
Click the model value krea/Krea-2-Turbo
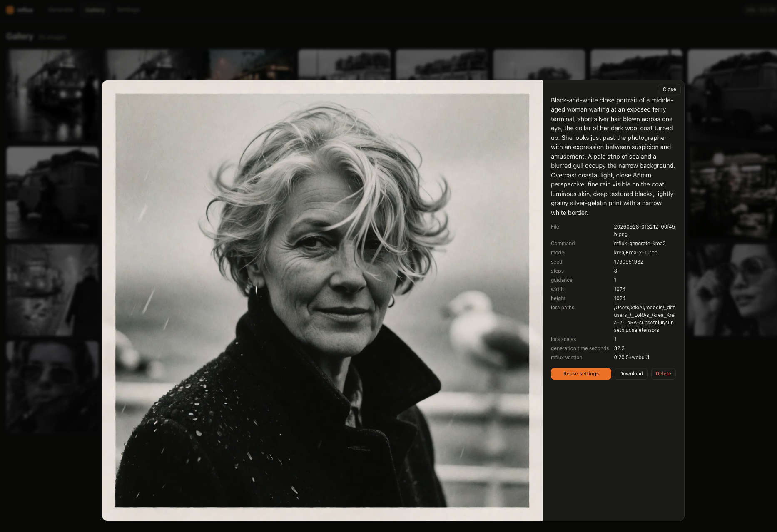(635, 253)
